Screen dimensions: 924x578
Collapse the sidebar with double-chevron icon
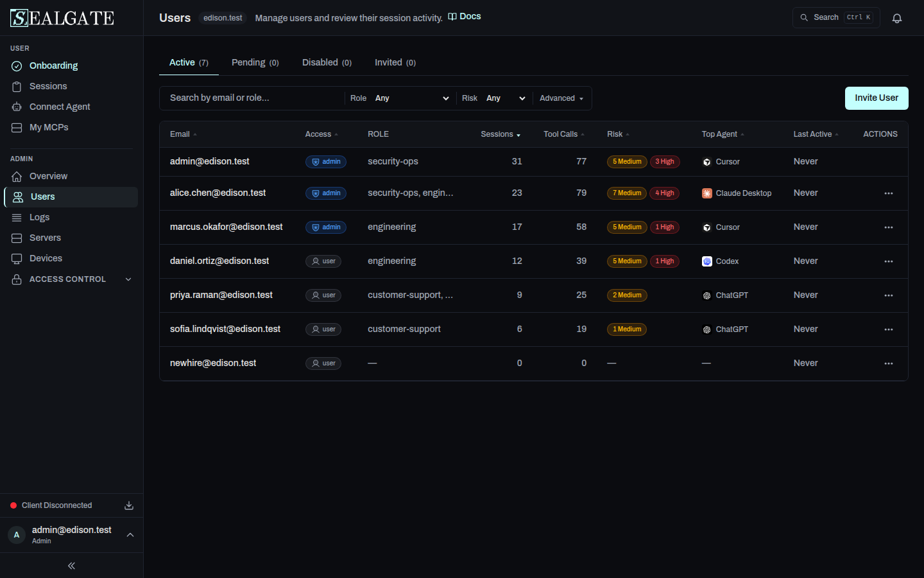tap(71, 566)
